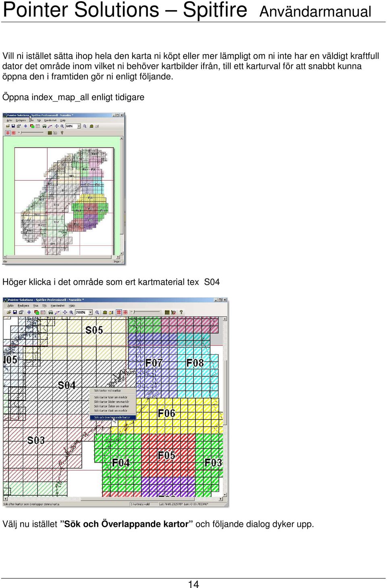The width and height of the screenshot is (387, 588).
Task: Toggle the red hash grid button in 200% window
Action: click(x=119, y=312)
